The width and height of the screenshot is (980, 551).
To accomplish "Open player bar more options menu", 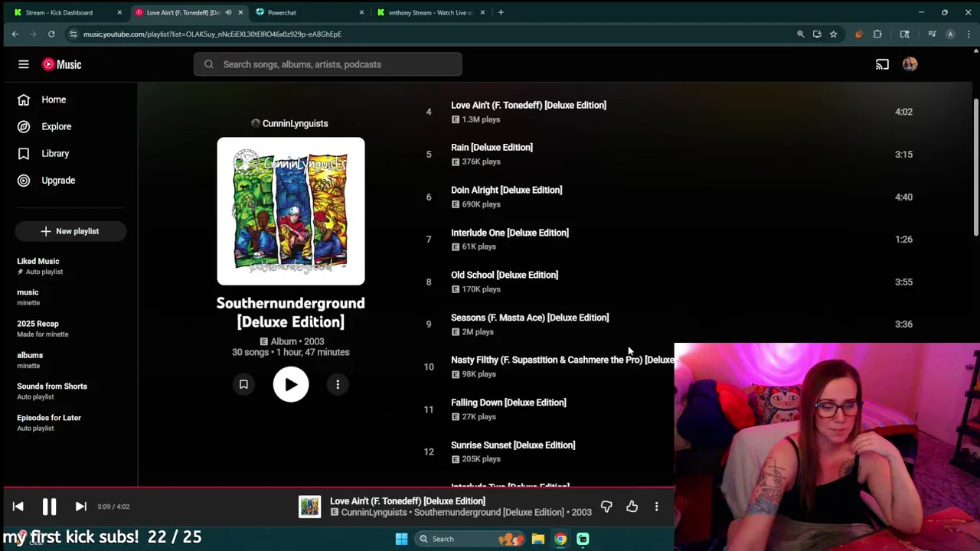I will pos(656,507).
